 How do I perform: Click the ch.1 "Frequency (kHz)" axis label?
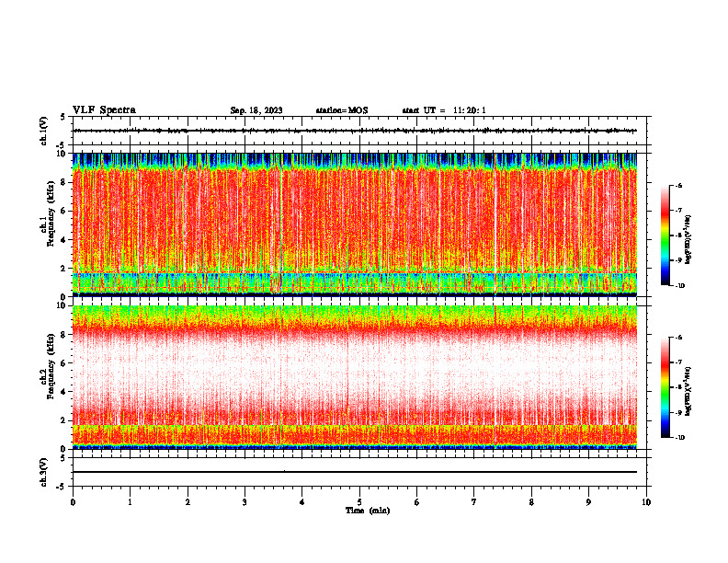pos(51,213)
